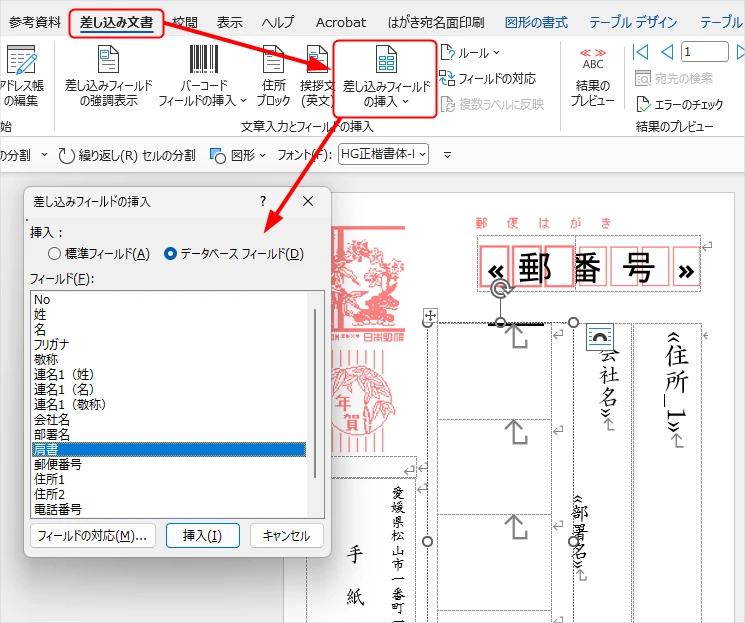Go to first record
The height and width of the screenshot is (623, 745).
pyautogui.click(x=640, y=52)
